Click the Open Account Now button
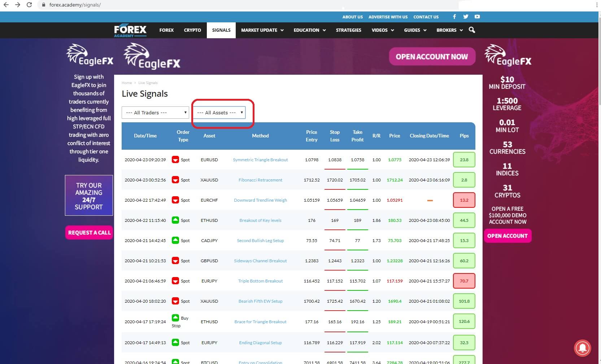 pyautogui.click(x=432, y=57)
